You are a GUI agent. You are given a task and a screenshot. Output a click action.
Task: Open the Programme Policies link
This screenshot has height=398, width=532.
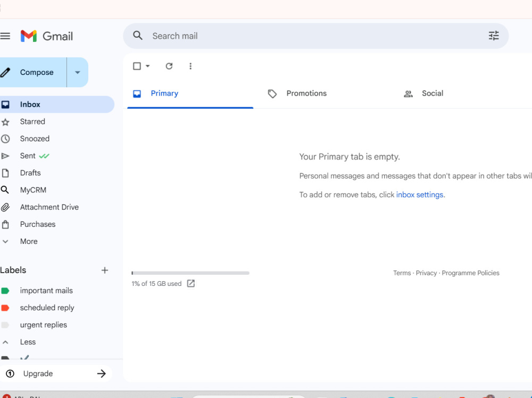click(x=471, y=273)
